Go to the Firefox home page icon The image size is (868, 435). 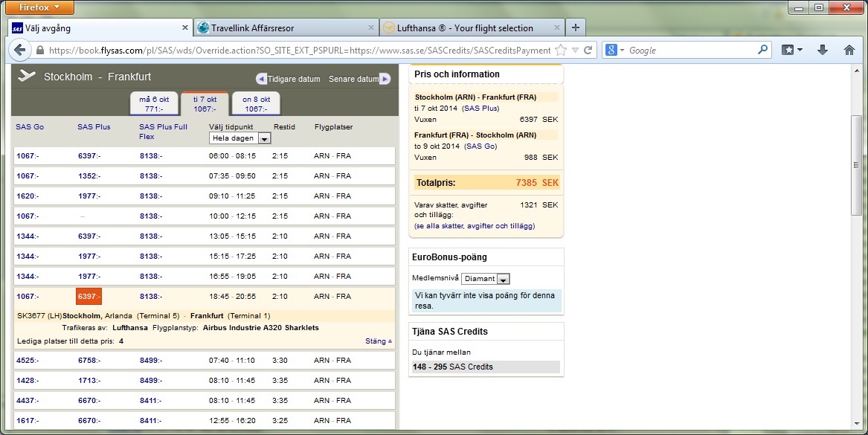pyautogui.click(x=849, y=50)
